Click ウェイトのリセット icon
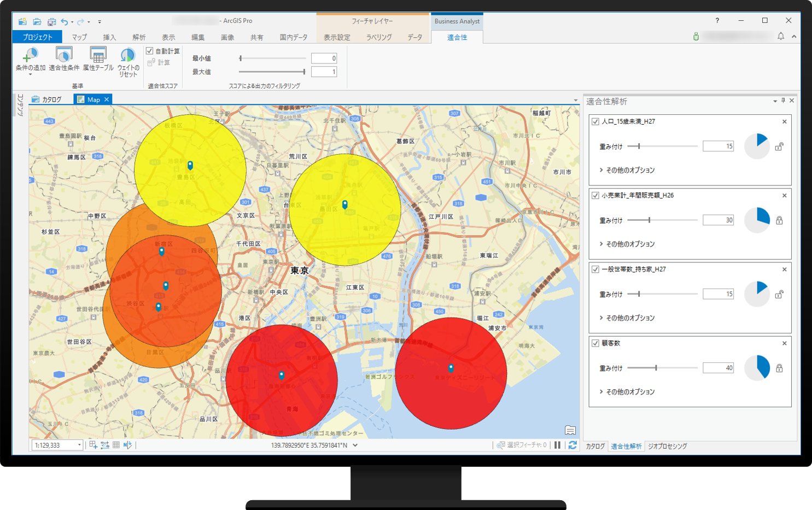This screenshot has height=510, width=812. [x=128, y=62]
